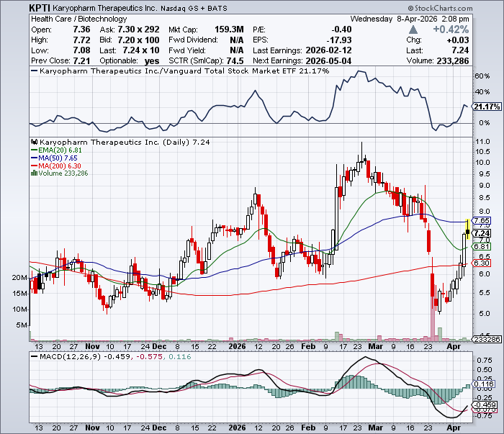This screenshot has width=504, height=434.
Task: Click the Apr label on price axis
Action: pyautogui.click(x=454, y=347)
